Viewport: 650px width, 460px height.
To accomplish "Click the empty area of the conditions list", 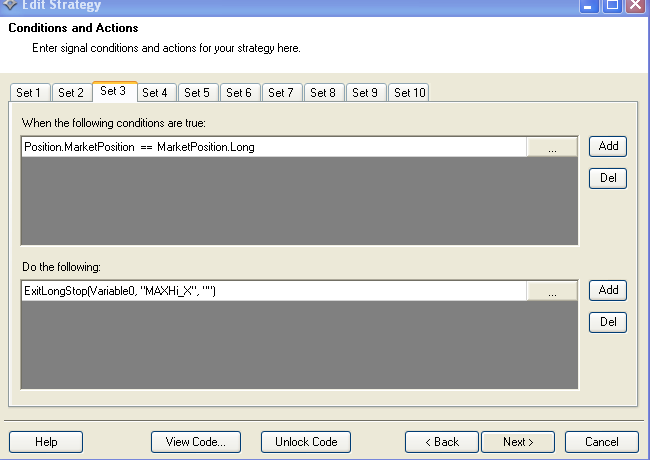I will click(x=299, y=201).
